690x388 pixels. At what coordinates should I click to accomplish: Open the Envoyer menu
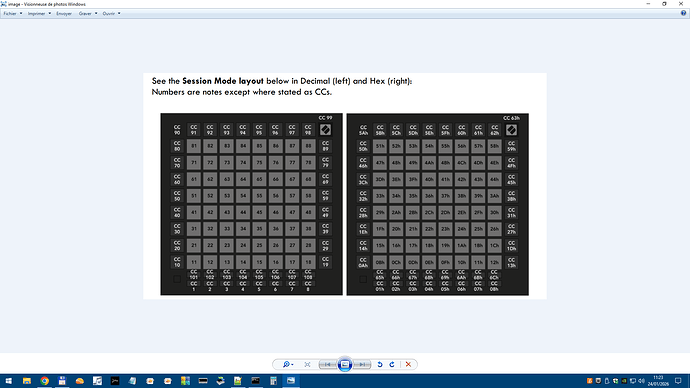click(x=64, y=14)
